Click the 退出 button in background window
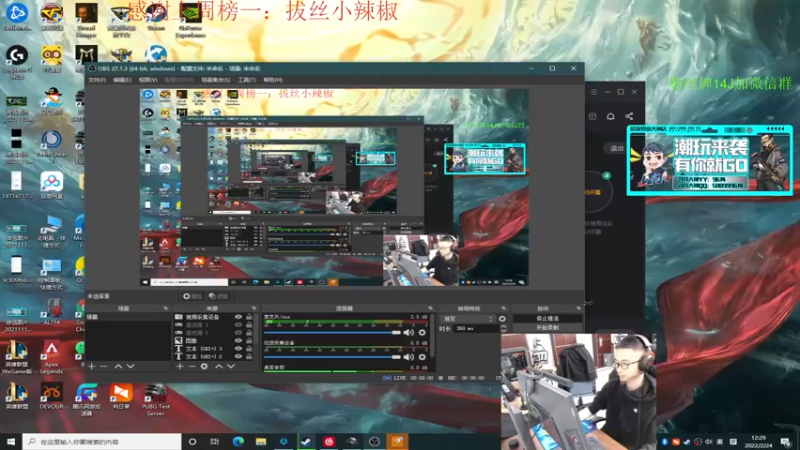This screenshot has height=450, width=800. pyautogui.click(x=617, y=148)
